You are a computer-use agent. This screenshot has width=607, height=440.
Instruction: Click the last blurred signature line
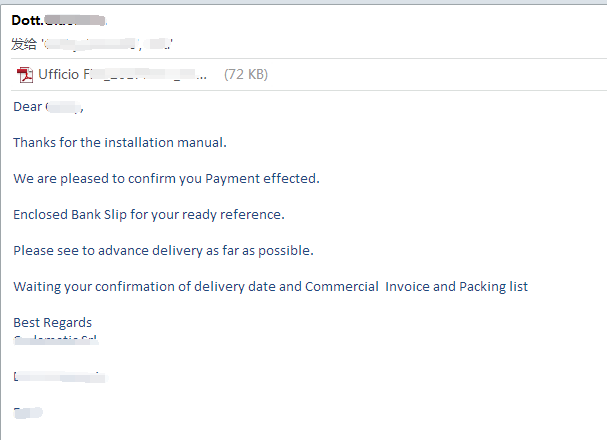click(28, 412)
